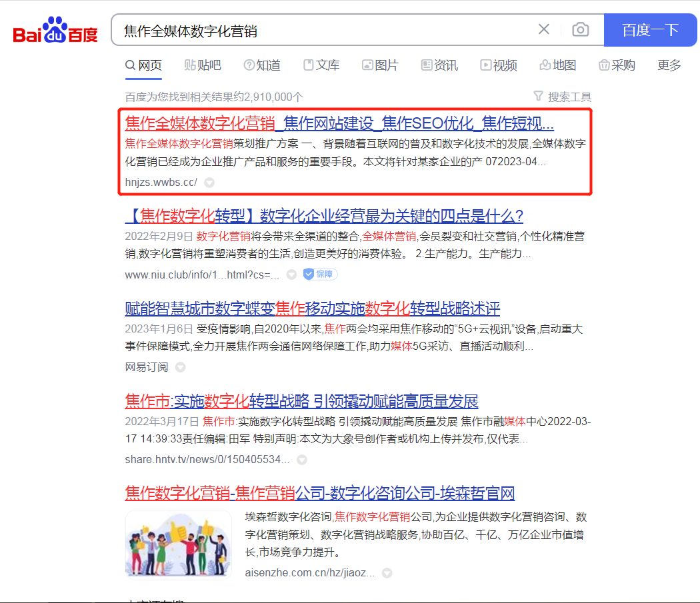Open result 焦作全媒体数字化营销_焦作网站建设

[339, 123]
